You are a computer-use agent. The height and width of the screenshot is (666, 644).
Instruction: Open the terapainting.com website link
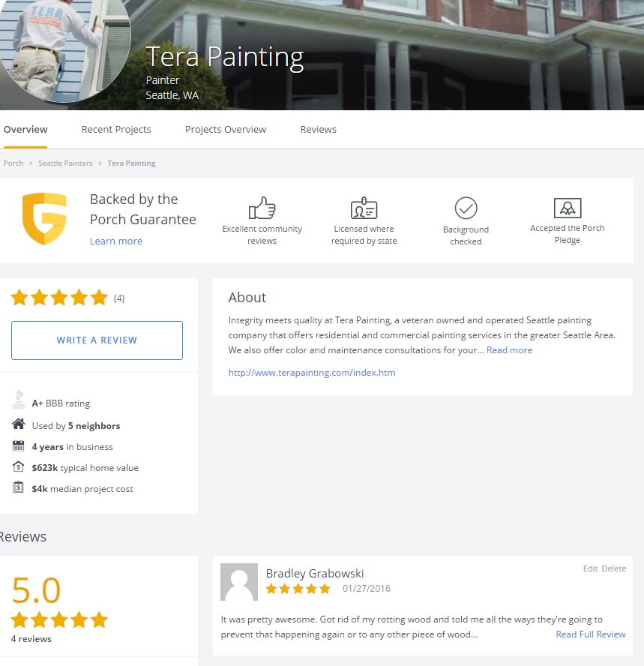pyautogui.click(x=312, y=373)
